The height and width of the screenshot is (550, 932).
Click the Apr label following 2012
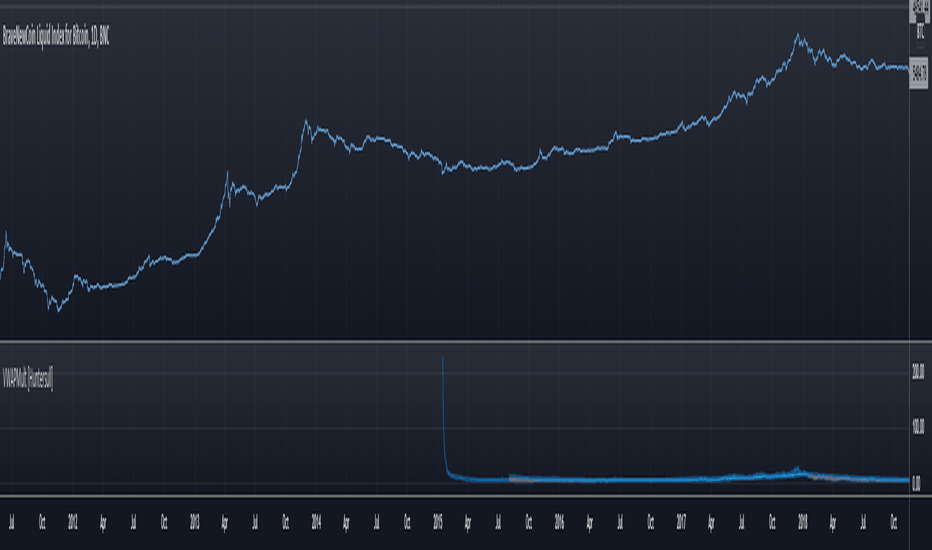coord(103,523)
